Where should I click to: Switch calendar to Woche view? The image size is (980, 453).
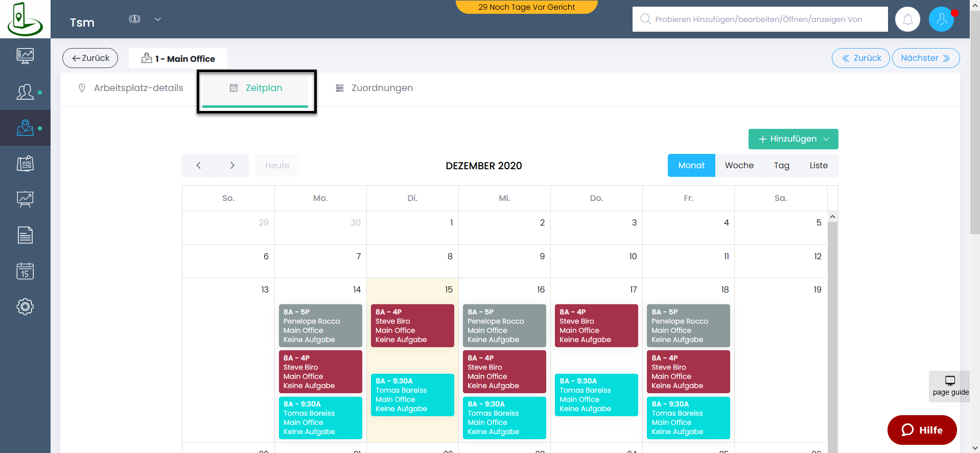pos(739,166)
